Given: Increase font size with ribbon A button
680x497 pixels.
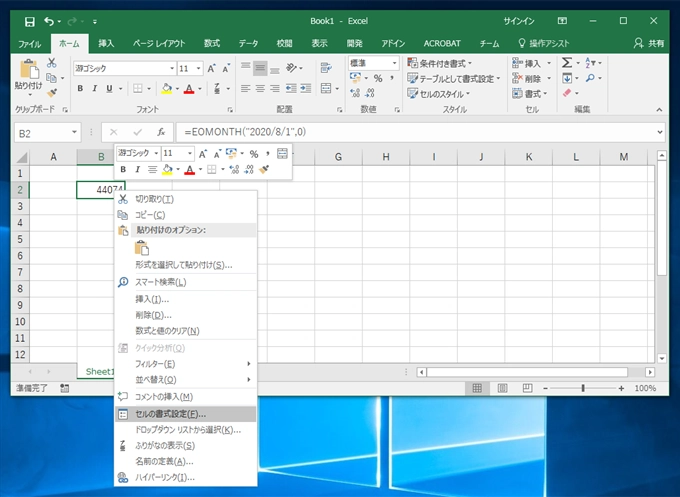Looking at the screenshot, I should [211, 69].
